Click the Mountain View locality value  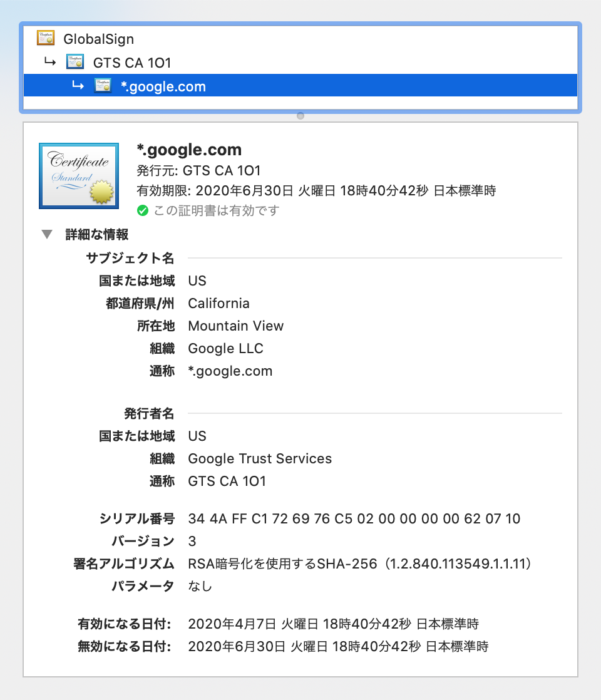pos(236,326)
